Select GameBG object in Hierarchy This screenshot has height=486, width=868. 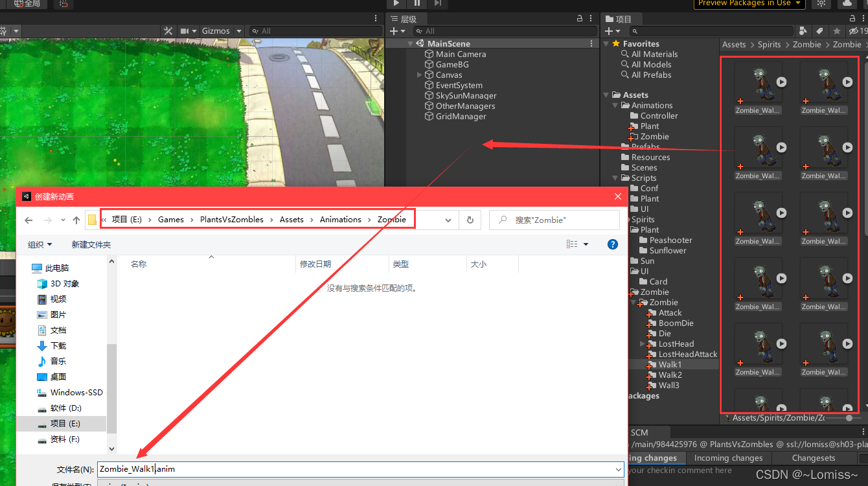coord(451,65)
